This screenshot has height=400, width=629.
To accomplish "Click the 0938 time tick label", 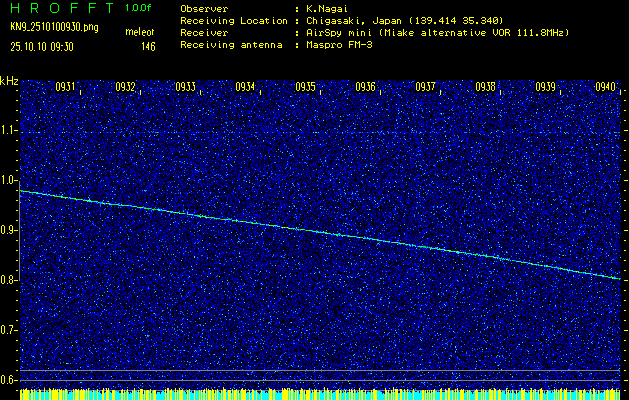I will (485, 87).
